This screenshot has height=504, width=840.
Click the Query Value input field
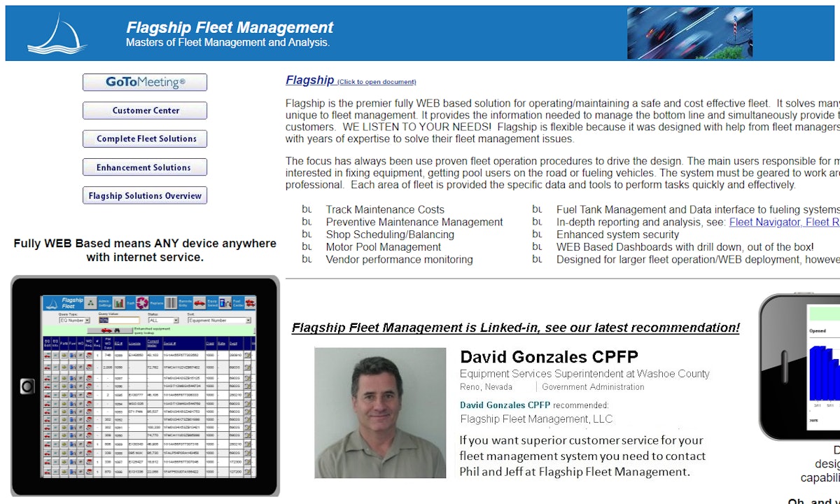118,319
